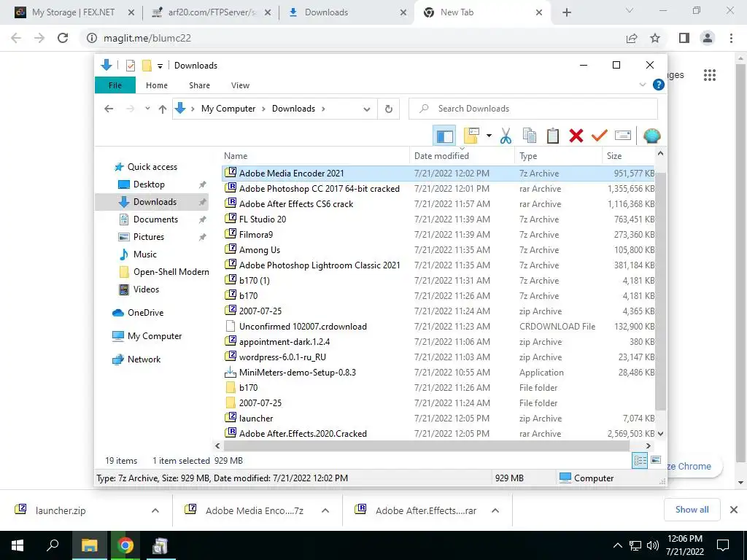Click My Computer in breadcrumb path
This screenshot has width=747, height=560.
point(228,109)
